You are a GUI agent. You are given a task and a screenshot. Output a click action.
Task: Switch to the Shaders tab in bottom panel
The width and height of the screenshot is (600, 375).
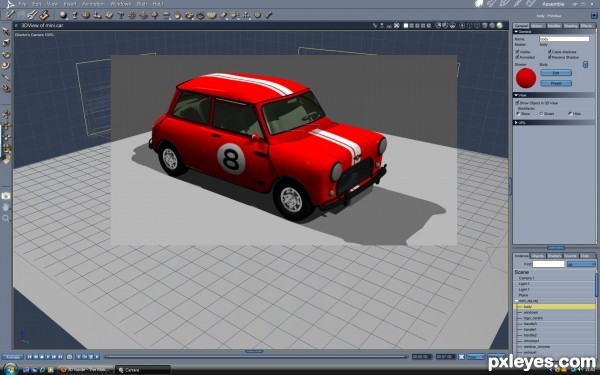pyautogui.click(x=554, y=256)
